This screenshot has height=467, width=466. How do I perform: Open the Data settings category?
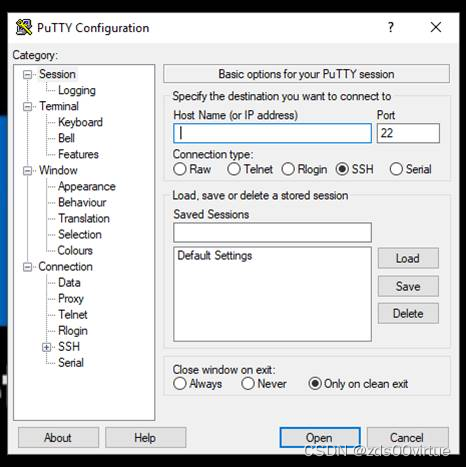click(69, 282)
